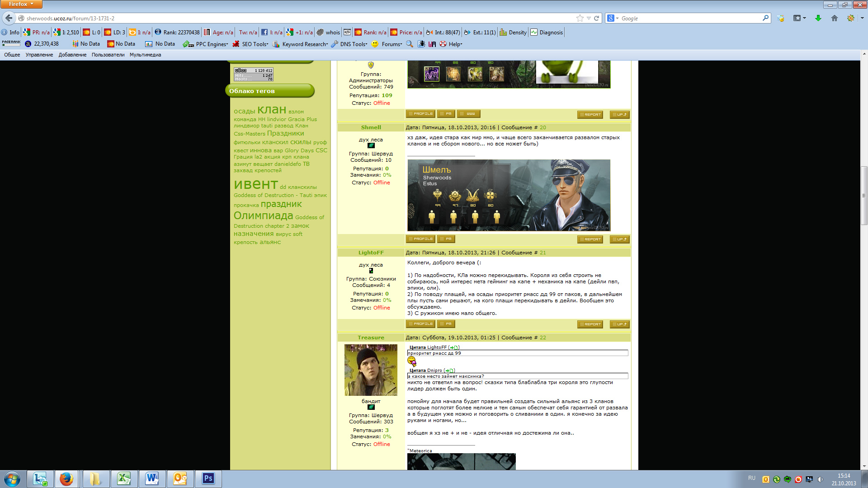868x488 pixels.
Task: Bookmark page with the star icon
Action: [580, 18]
